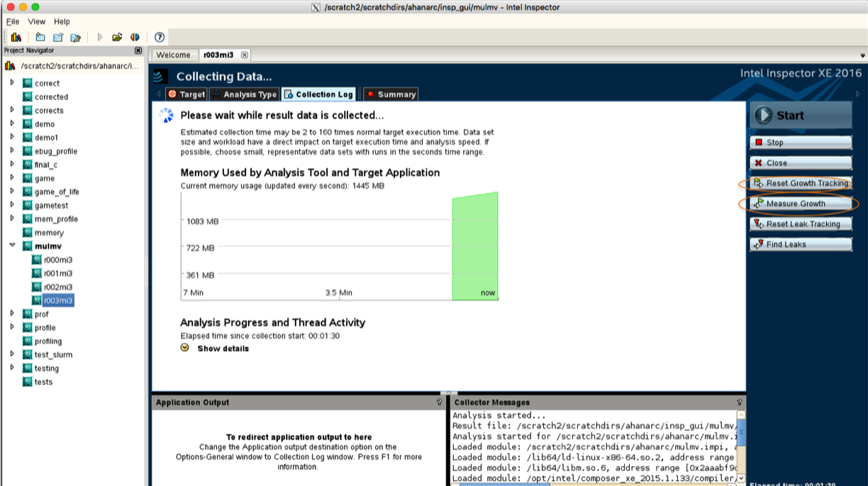Expand the game_of_life project
This screenshot has width=868, height=486.
12,192
